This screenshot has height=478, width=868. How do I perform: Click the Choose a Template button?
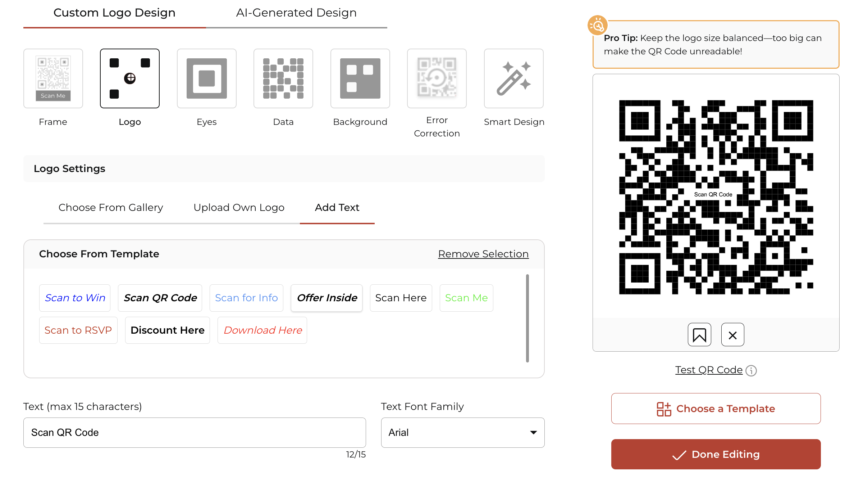[716, 409]
